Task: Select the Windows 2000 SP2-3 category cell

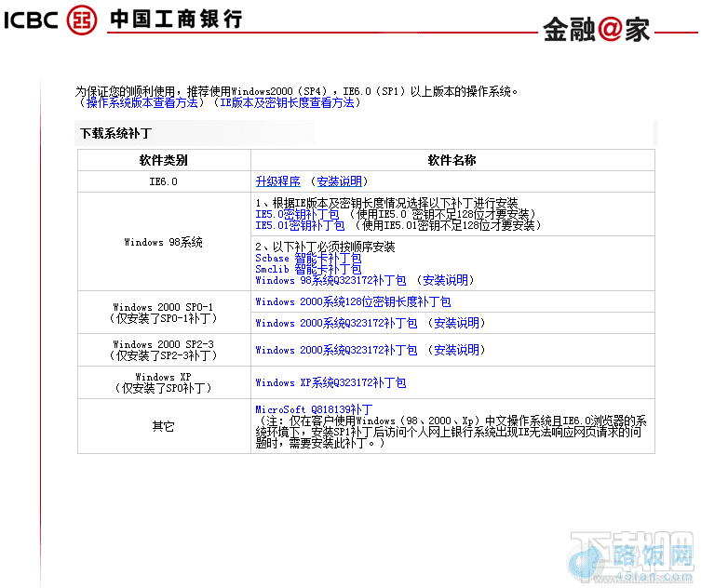Action: tap(164, 351)
